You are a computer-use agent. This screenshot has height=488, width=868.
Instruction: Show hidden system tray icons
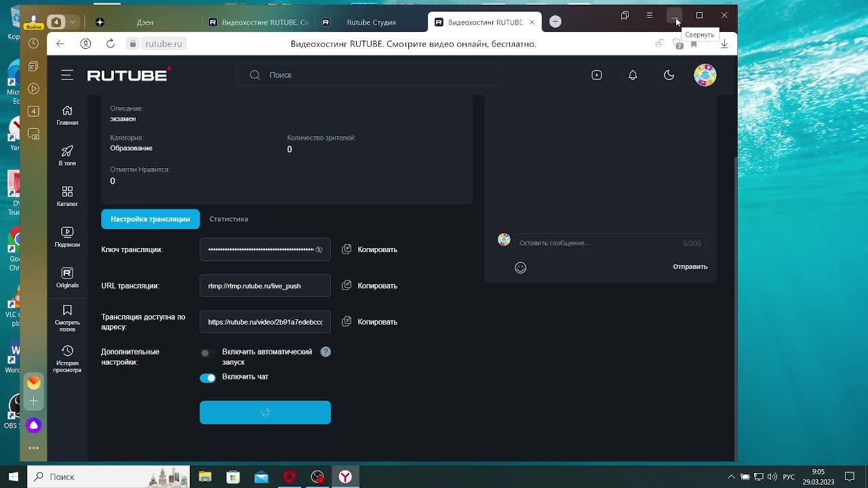732,476
